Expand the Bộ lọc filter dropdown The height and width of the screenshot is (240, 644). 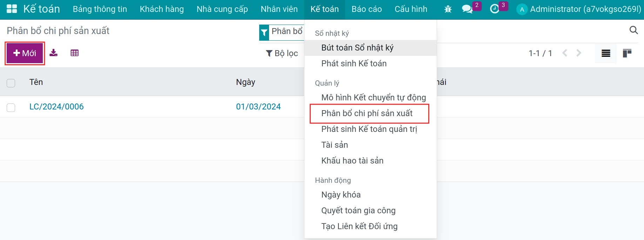[x=282, y=53]
